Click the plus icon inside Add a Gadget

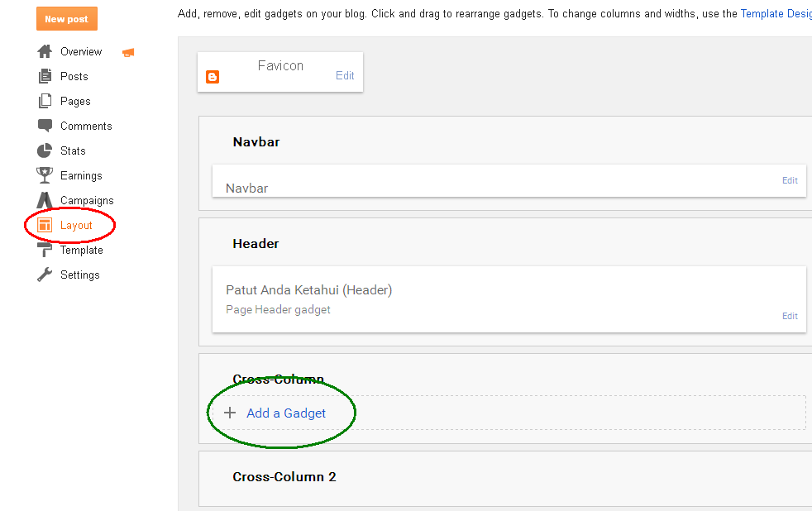pos(230,413)
